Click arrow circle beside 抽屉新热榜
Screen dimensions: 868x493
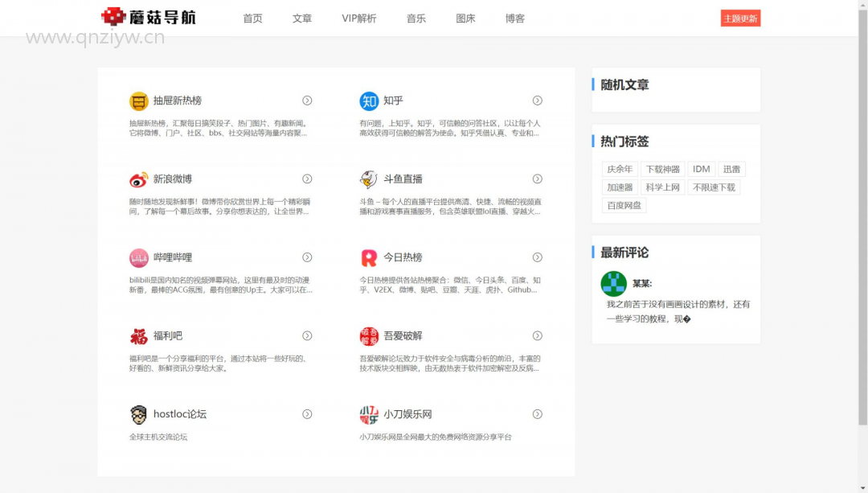pos(307,101)
